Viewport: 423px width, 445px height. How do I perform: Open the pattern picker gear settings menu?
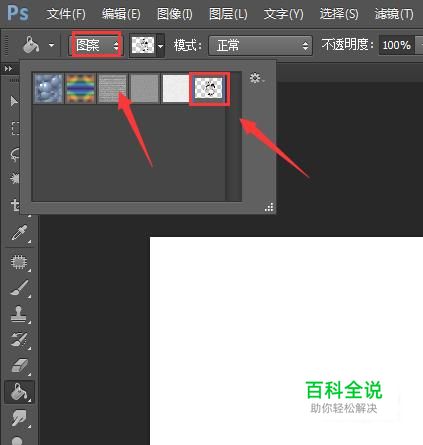pyautogui.click(x=256, y=79)
